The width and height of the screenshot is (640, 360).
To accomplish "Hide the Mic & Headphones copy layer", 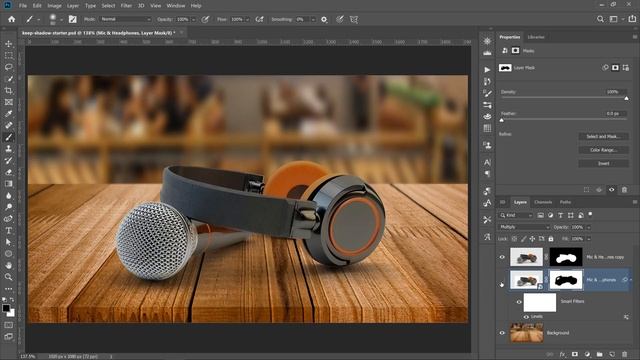I will pyautogui.click(x=502, y=257).
